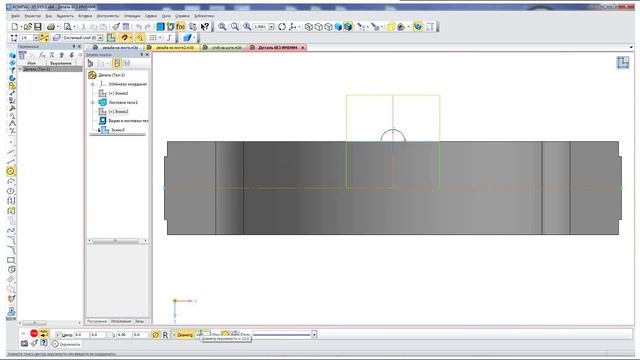The width and height of the screenshot is (640, 360).
Task: Create a new document with the New icon
Action: 15,27
